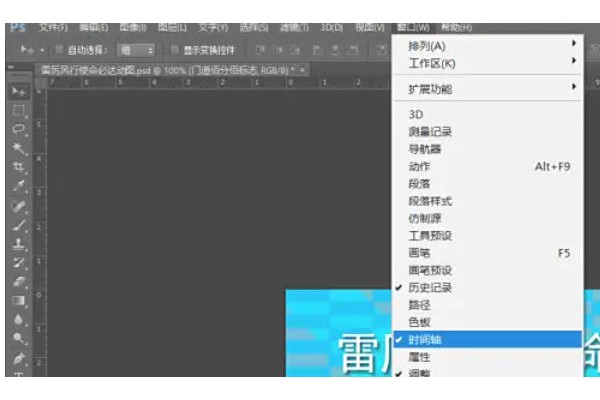600x400 pixels.
Task: Open the 文件(F) menu
Action: tap(53, 28)
